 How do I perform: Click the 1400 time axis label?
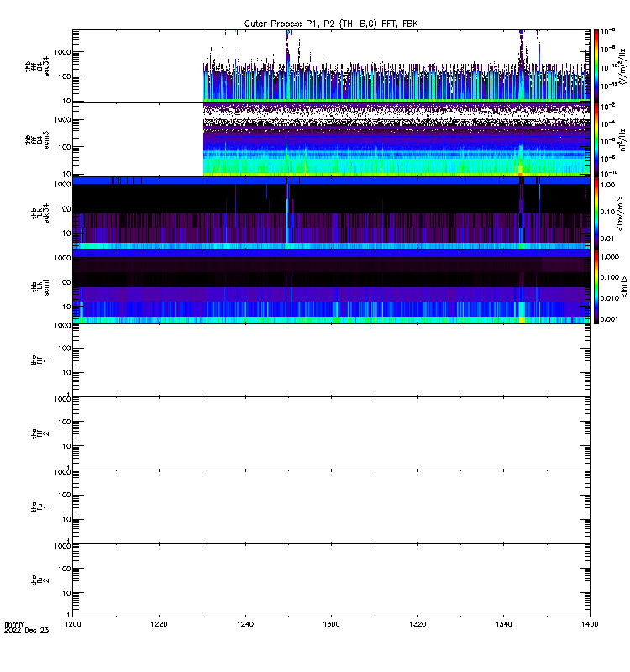point(590,624)
